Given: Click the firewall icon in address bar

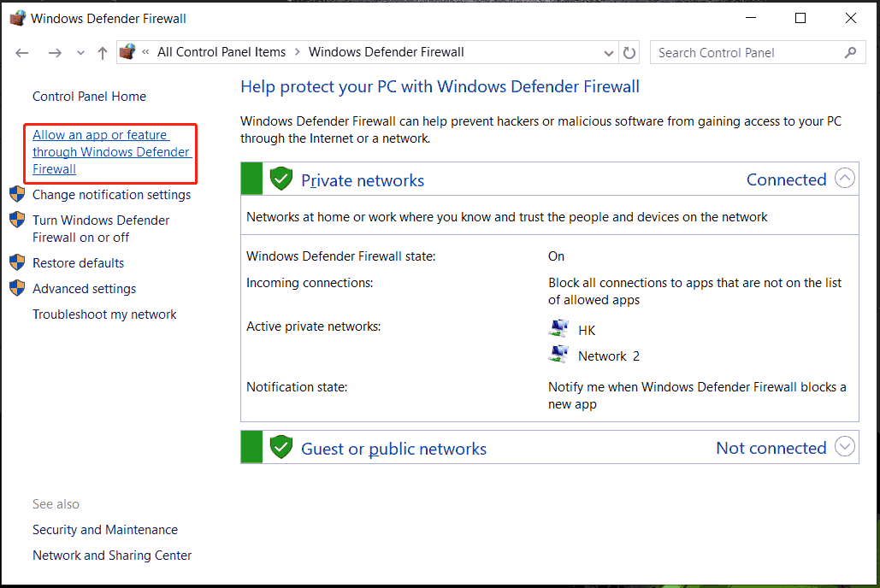Looking at the screenshot, I should tap(127, 51).
